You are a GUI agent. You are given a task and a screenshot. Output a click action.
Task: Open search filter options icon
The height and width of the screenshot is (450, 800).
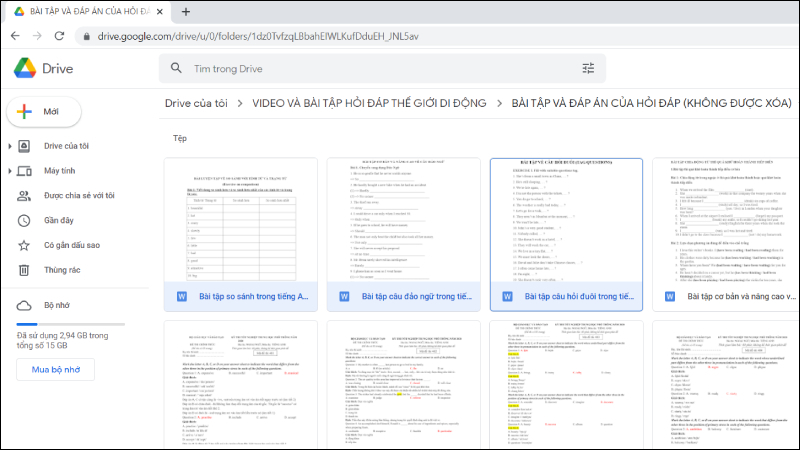(588, 68)
